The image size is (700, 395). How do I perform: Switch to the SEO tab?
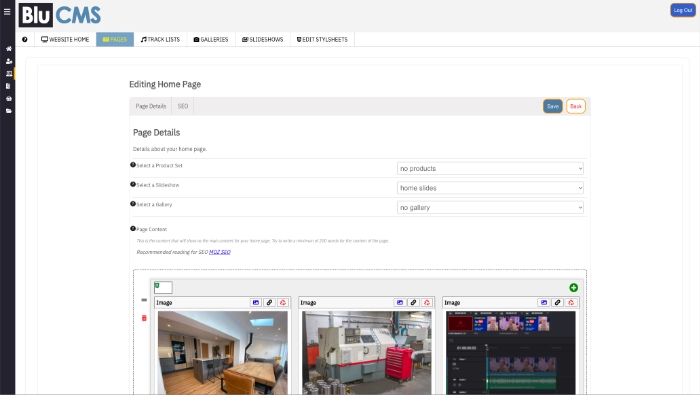click(183, 106)
